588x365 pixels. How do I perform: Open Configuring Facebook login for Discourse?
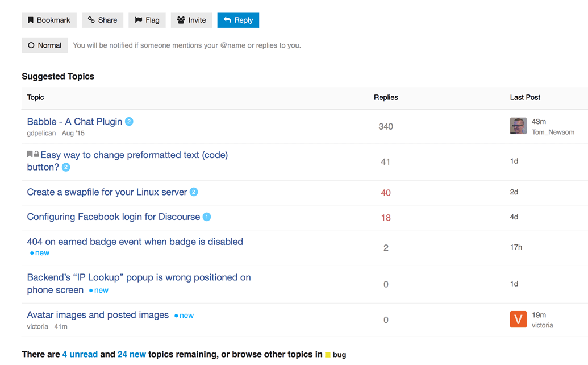coord(114,217)
